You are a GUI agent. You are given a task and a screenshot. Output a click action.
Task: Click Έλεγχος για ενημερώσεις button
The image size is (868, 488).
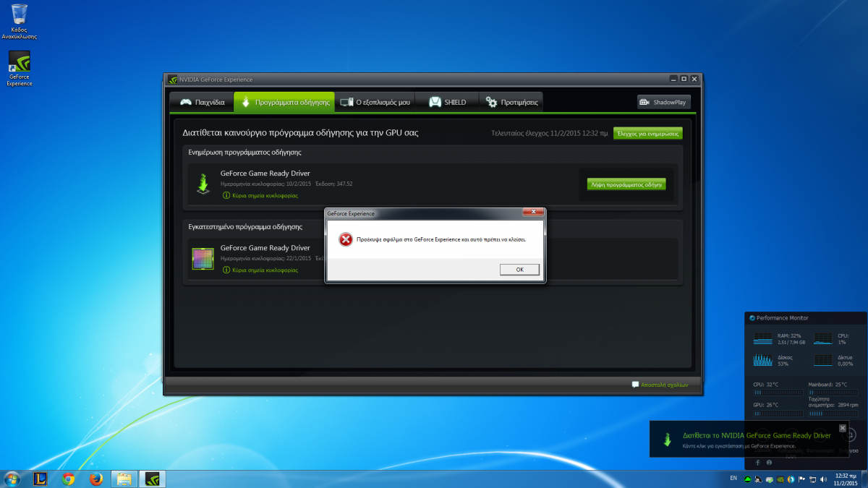(647, 133)
